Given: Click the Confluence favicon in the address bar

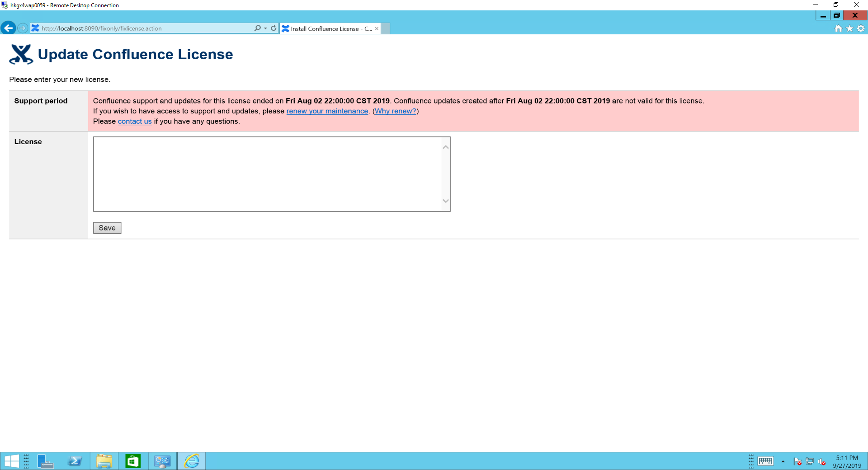Looking at the screenshot, I should click(35, 28).
